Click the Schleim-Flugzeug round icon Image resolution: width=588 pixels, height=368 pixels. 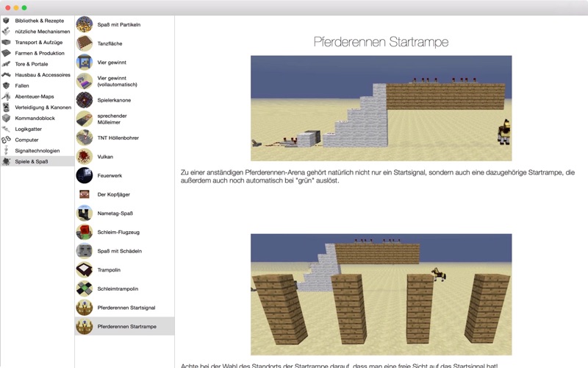[85, 232]
